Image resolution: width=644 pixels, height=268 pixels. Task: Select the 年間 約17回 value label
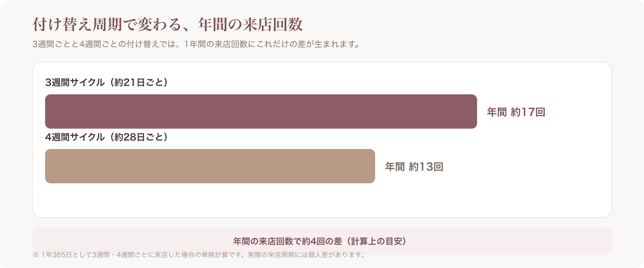coord(516,112)
